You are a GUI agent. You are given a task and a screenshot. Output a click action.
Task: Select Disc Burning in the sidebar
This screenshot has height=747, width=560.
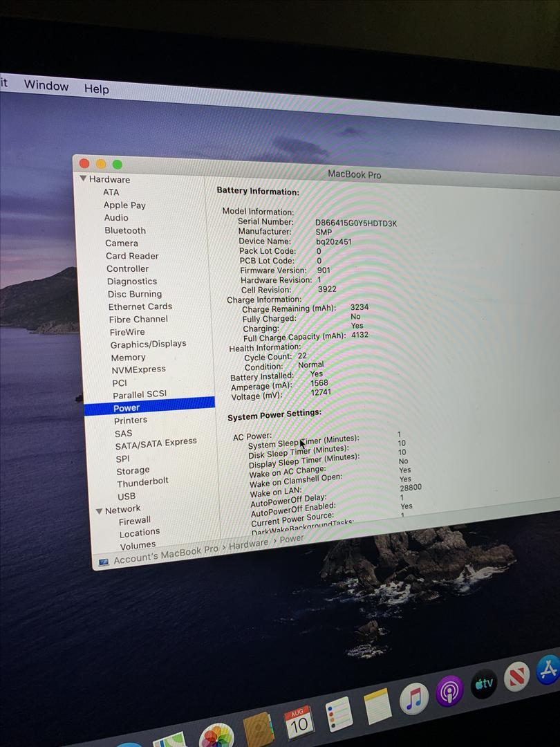coord(135,294)
